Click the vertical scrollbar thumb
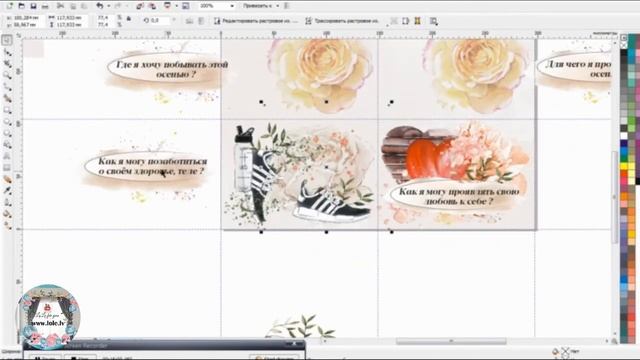This screenshot has height=360, width=640. tap(614, 197)
